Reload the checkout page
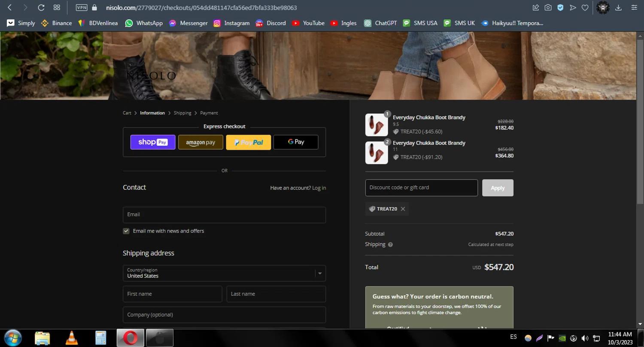644x347 pixels. pyautogui.click(x=41, y=7)
